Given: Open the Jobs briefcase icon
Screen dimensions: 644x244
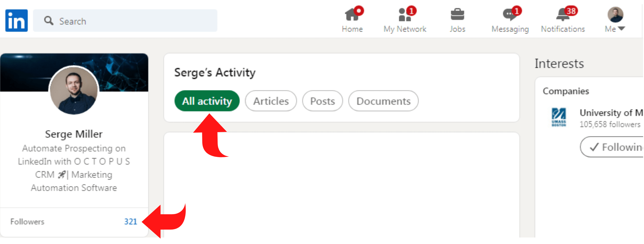Looking at the screenshot, I should [x=457, y=14].
